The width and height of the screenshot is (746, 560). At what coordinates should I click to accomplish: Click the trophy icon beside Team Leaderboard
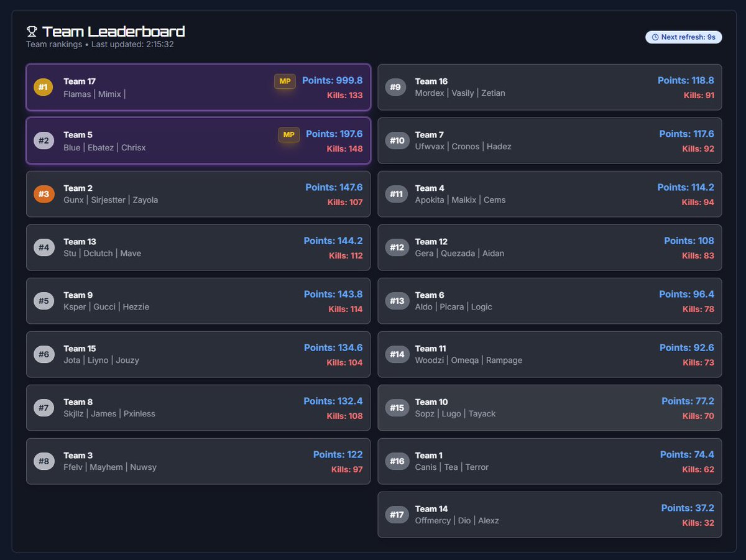click(x=32, y=31)
